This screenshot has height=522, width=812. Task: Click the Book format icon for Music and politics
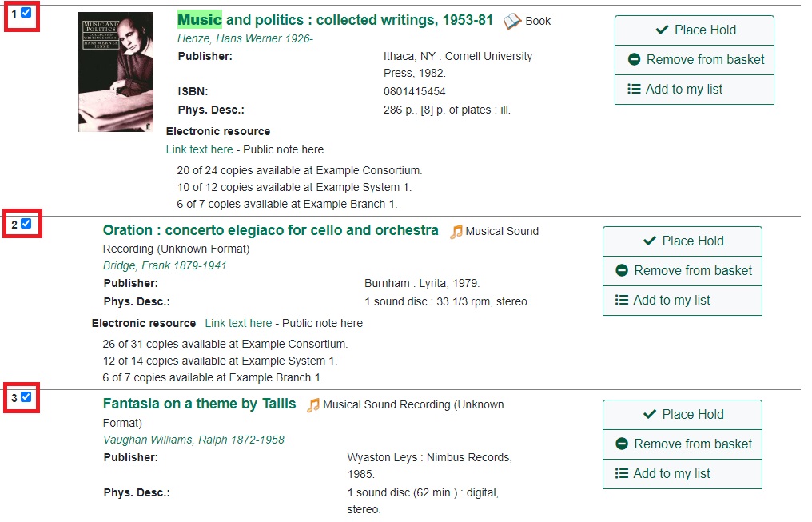tap(512, 22)
